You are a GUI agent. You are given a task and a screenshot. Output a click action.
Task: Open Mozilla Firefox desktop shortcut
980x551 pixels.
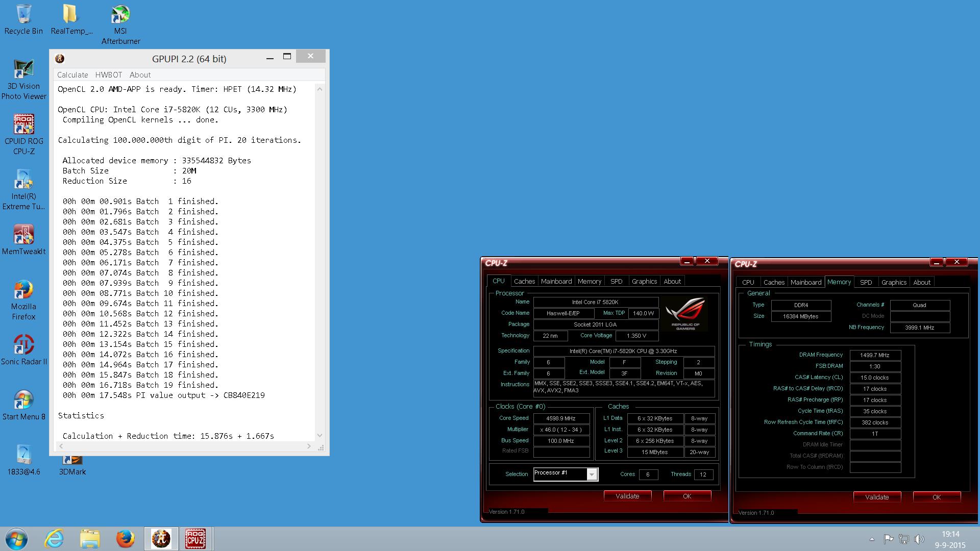(23, 300)
